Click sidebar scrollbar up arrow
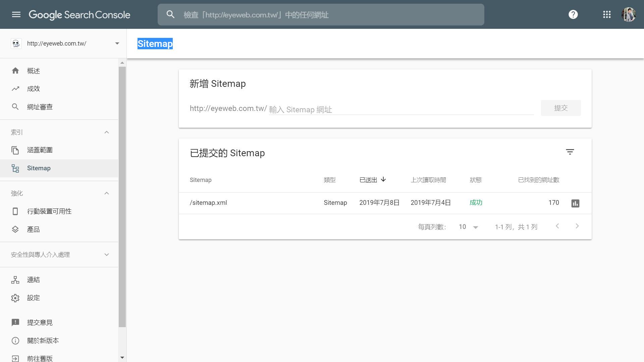The width and height of the screenshot is (644, 362). coord(122,63)
